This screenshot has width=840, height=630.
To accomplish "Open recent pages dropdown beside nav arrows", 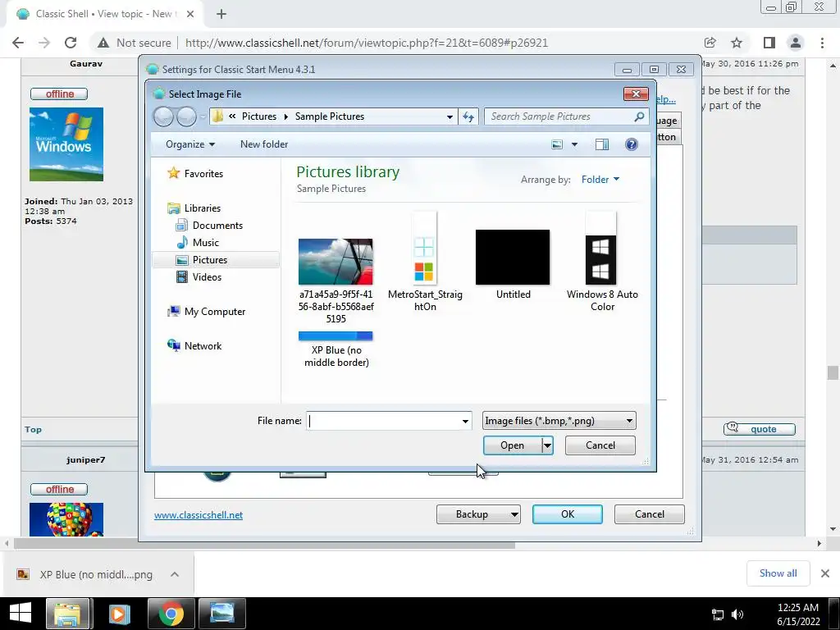I will click(203, 116).
